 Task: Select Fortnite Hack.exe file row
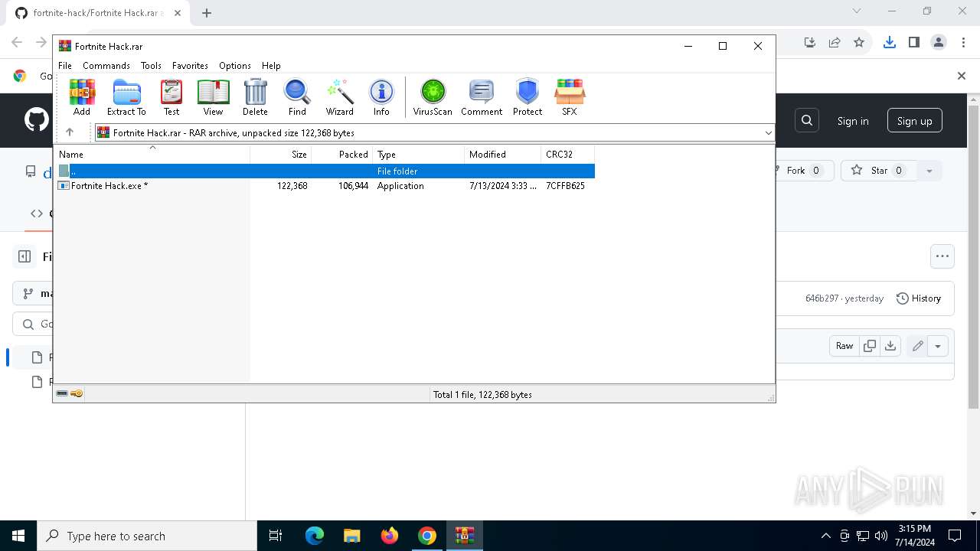pos(325,186)
